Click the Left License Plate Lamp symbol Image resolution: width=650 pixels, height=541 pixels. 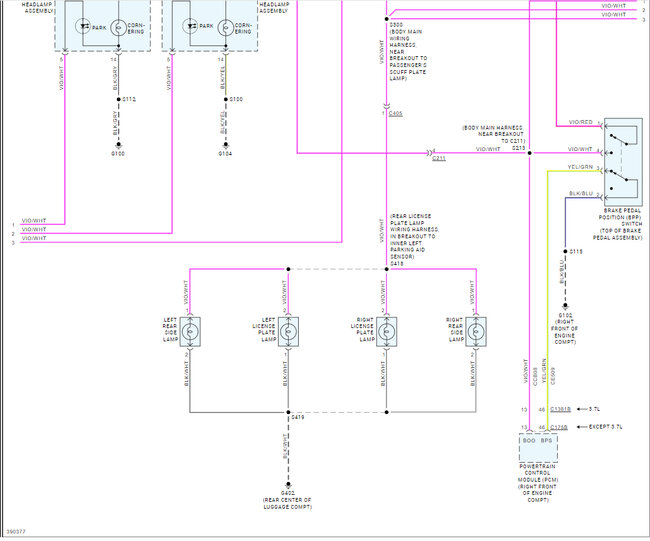[288, 332]
